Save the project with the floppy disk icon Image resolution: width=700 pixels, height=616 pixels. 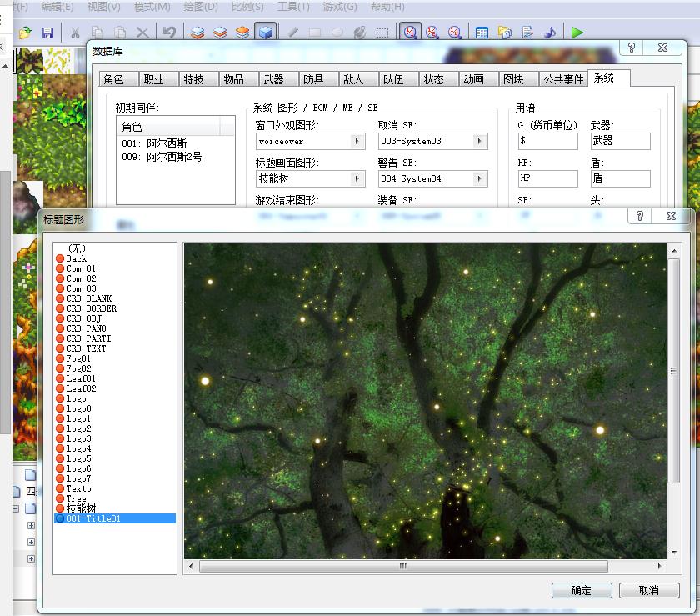point(47,33)
